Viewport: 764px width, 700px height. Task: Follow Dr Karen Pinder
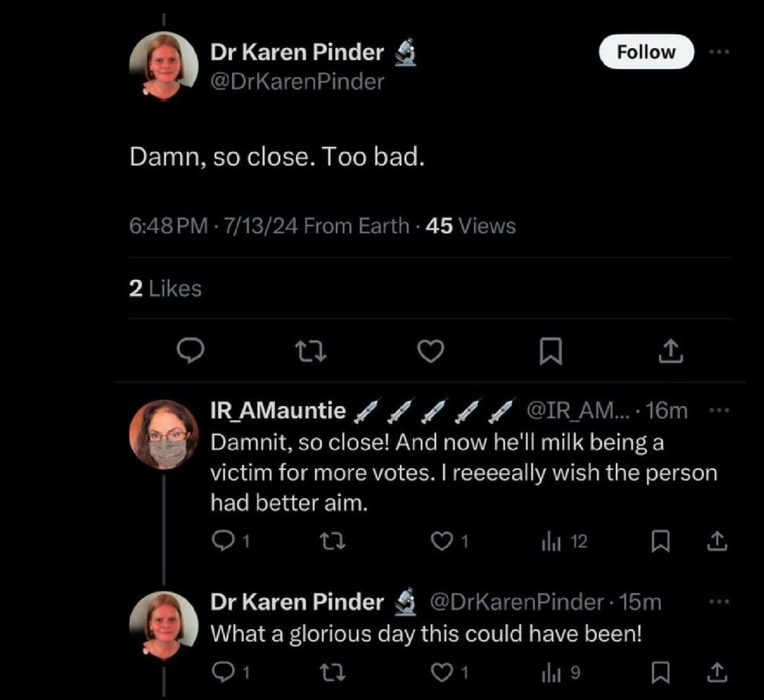646,52
